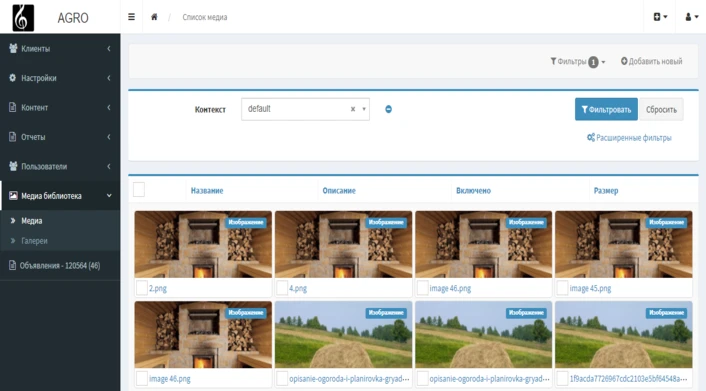The width and height of the screenshot is (706, 391).
Task: Open Расширенные фильтры gear link
Action: click(x=629, y=138)
